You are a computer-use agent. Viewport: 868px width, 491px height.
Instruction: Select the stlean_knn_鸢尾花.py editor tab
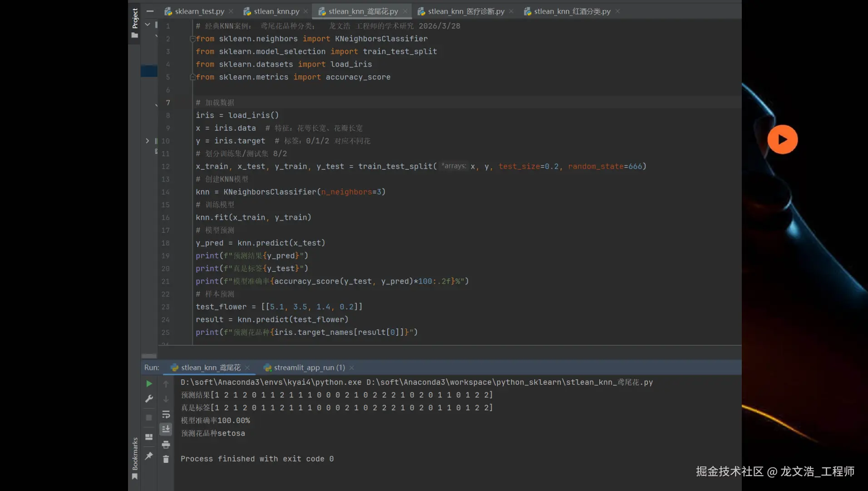(x=363, y=11)
